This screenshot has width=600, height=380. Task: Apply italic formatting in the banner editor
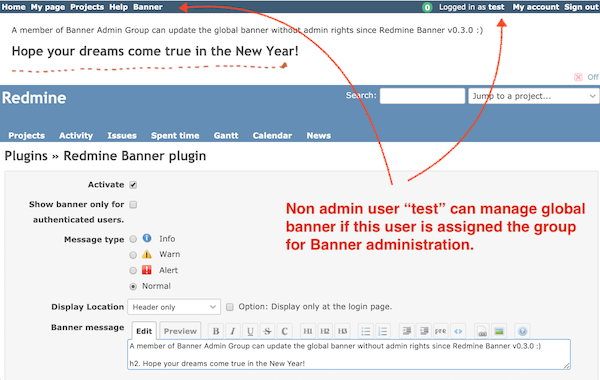click(233, 331)
